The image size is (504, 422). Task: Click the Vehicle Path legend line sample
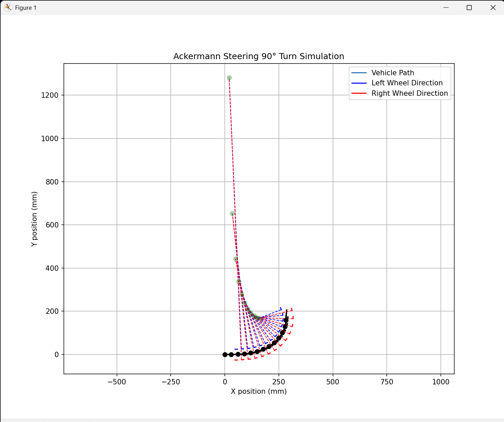coord(359,73)
